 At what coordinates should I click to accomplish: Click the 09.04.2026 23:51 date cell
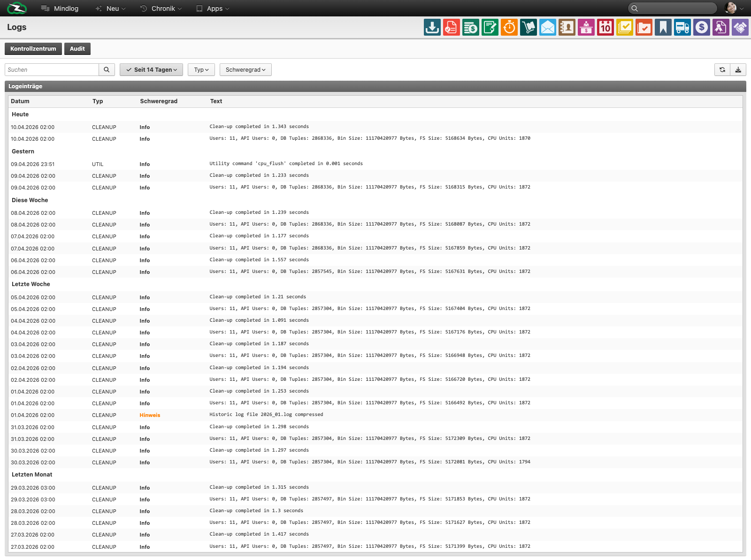[x=33, y=164]
